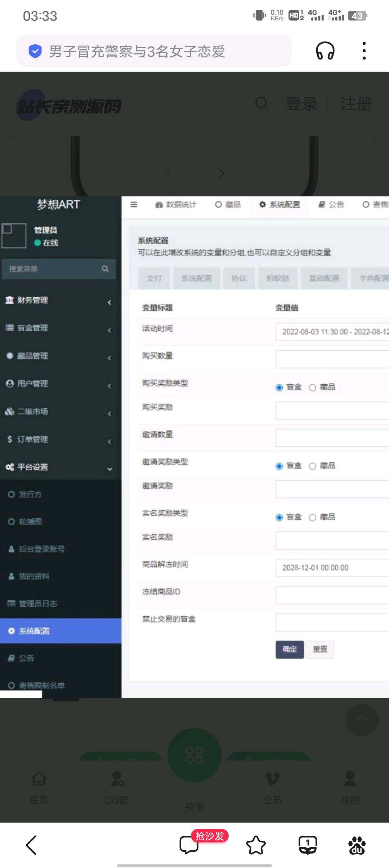The height and width of the screenshot is (868, 389).
Task: Tap the star favorite icon
Action: click(256, 845)
